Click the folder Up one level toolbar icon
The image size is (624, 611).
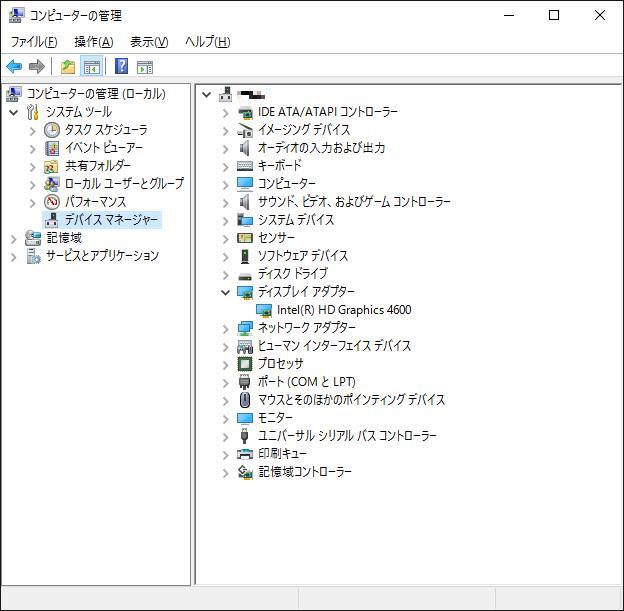[x=68, y=66]
